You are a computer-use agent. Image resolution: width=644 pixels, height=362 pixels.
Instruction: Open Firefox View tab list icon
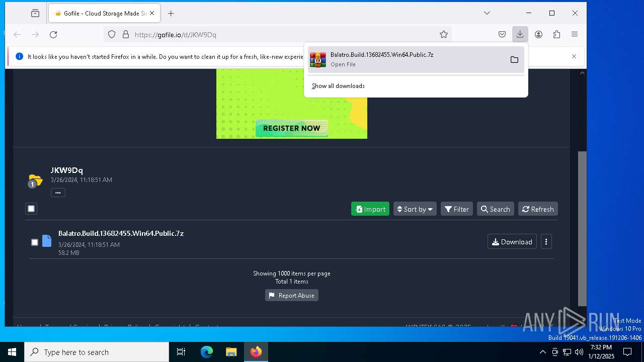(x=35, y=14)
